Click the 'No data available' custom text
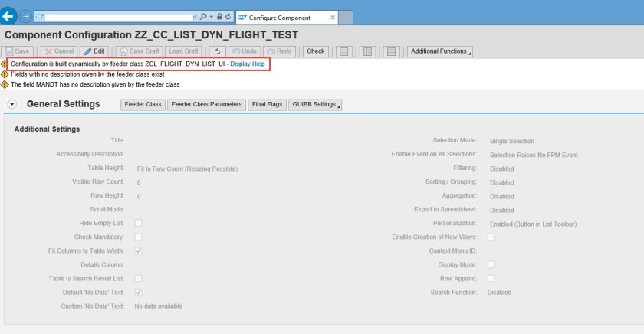The image size is (644, 334). click(158, 306)
